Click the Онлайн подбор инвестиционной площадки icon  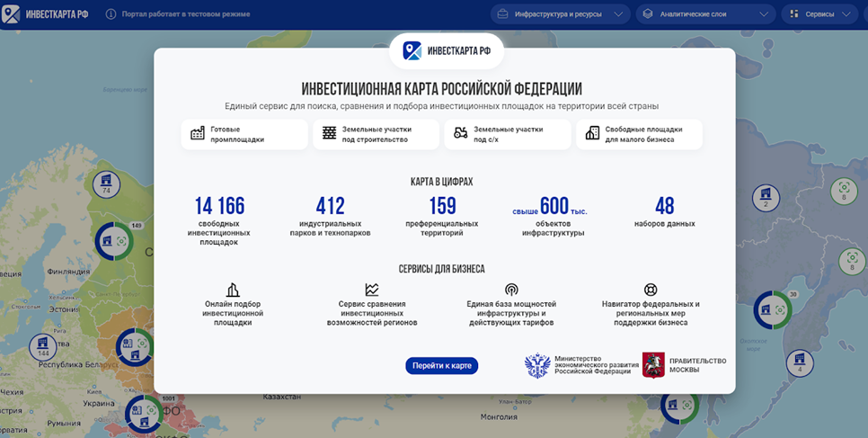point(233,290)
